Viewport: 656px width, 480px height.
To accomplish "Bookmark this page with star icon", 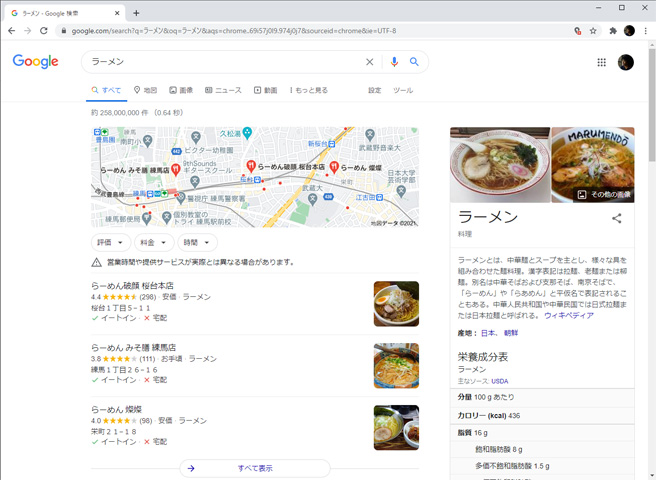I will click(593, 31).
